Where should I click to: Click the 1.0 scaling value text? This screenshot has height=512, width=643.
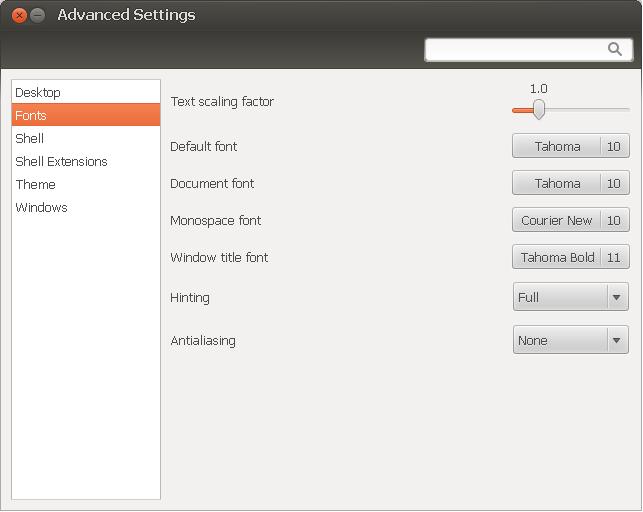pyautogui.click(x=538, y=89)
